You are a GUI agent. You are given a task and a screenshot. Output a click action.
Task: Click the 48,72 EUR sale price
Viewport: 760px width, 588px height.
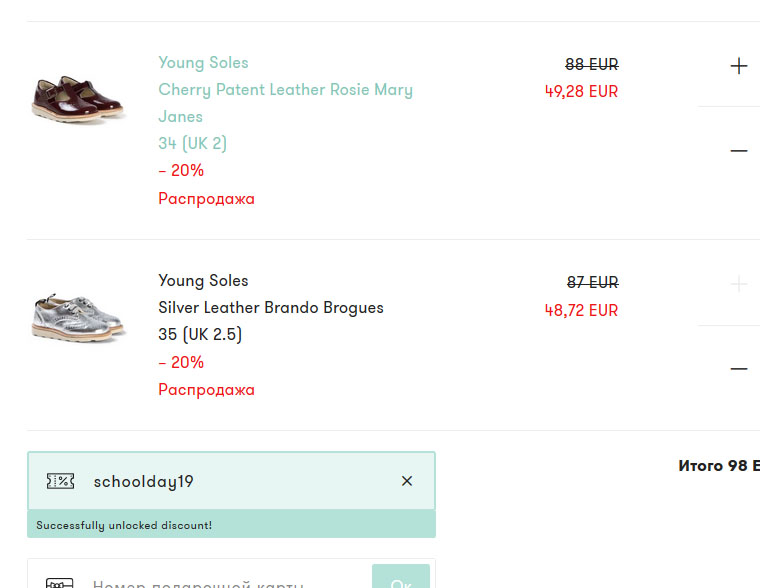click(581, 311)
